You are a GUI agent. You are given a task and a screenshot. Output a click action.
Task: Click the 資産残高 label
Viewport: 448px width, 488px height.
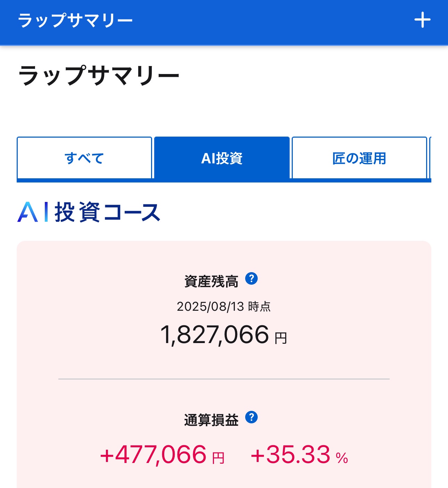[211, 281]
